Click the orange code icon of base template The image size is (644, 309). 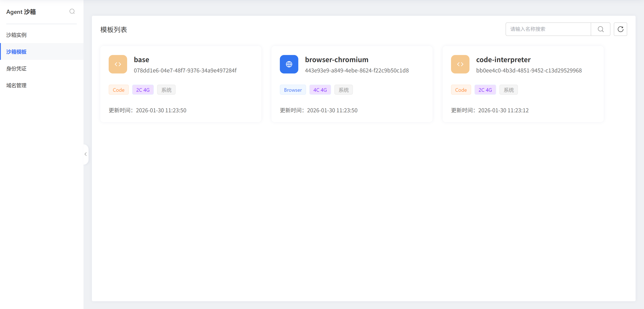click(118, 64)
